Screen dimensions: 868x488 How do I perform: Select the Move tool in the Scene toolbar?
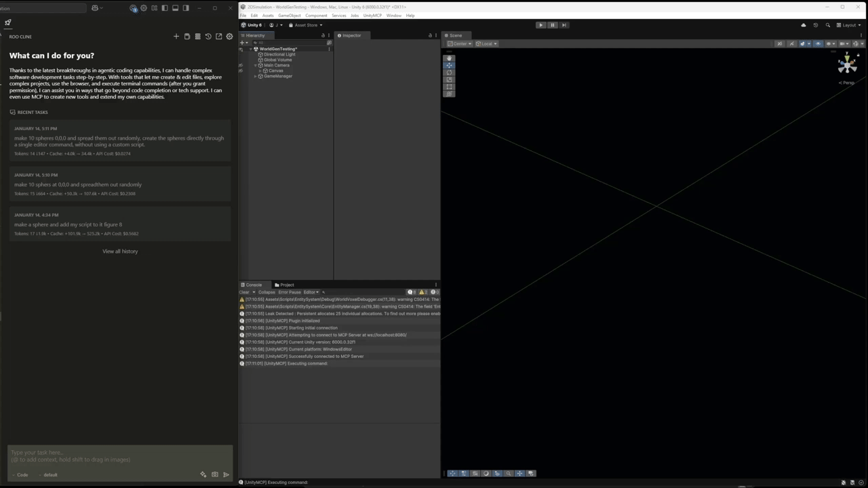[449, 65]
